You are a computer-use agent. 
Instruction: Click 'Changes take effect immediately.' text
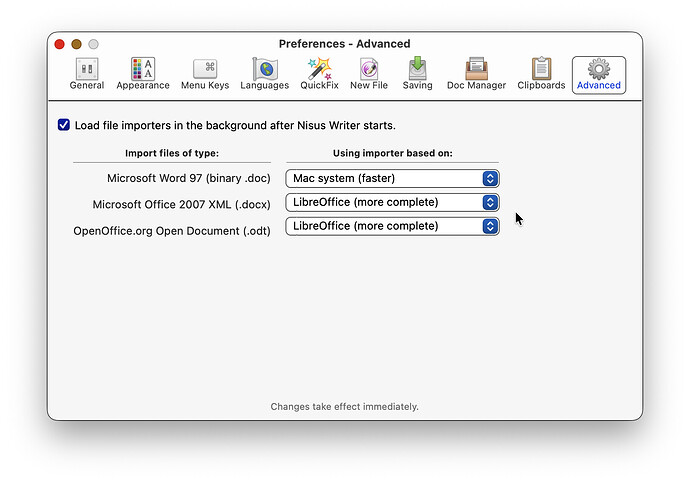click(345, 407)
